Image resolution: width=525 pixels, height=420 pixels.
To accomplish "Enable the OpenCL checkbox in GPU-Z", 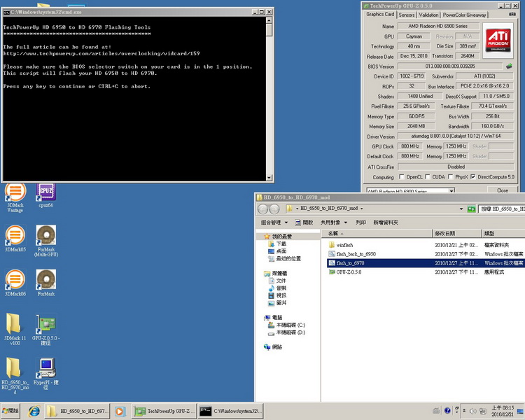I will 402,176.
